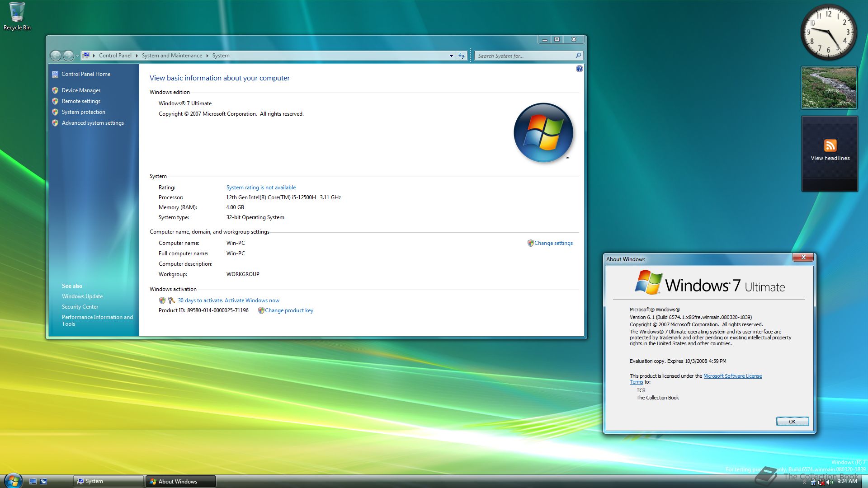Click the network disconnected tray icon

pos(821,482)
